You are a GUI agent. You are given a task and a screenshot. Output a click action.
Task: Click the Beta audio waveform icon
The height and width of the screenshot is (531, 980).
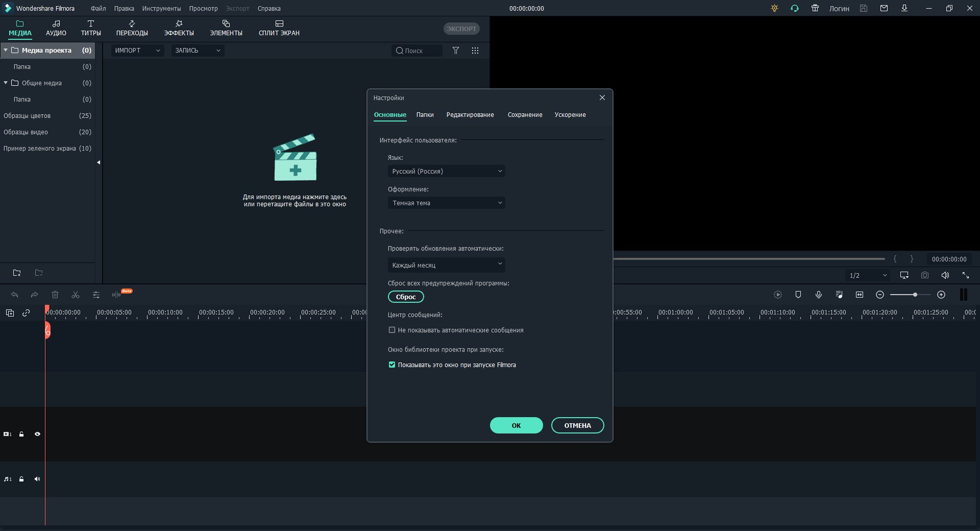coord(116,295)
